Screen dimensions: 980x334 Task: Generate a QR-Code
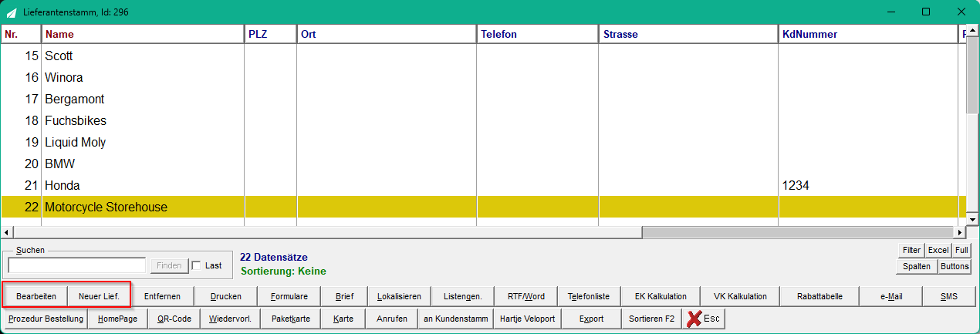(174, 319)
